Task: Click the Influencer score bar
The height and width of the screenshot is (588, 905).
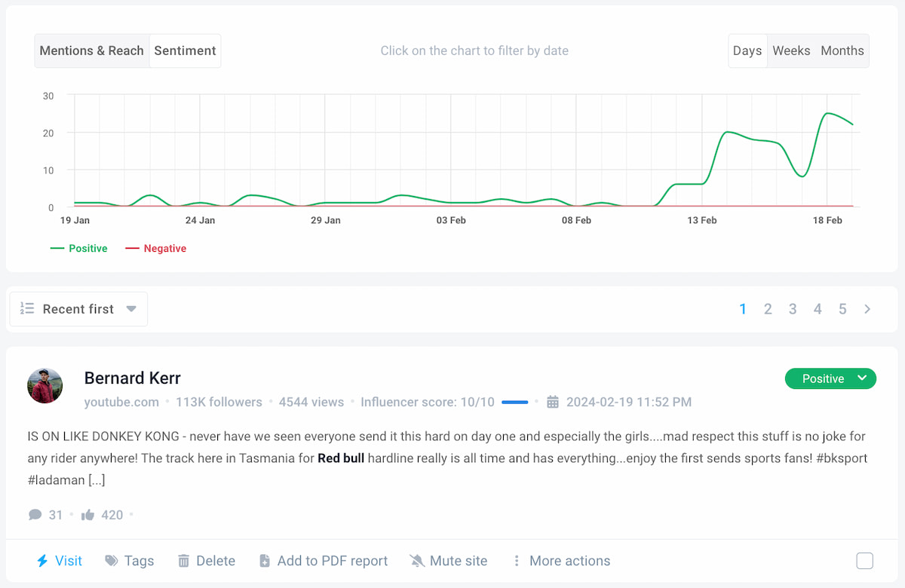Action: click(515, 402)
